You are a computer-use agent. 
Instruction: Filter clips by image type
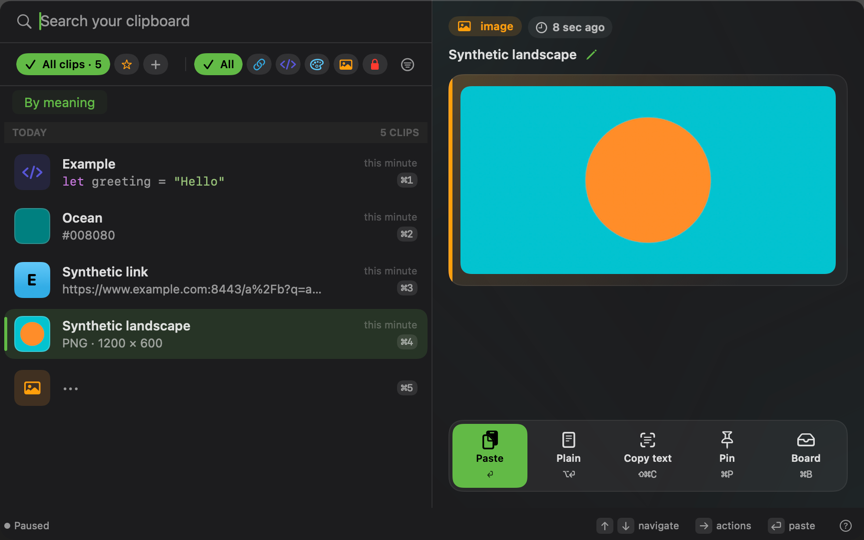click(x=345, y=64)
